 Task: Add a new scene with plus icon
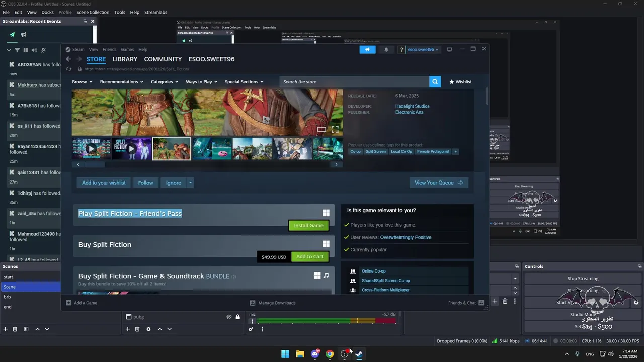pos(6,329)
